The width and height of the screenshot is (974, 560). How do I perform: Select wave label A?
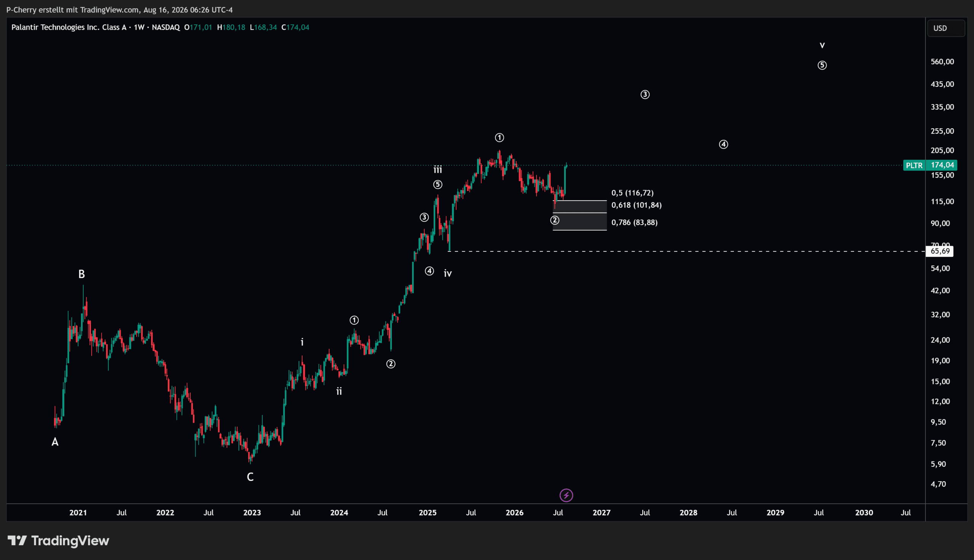[55, 442]
